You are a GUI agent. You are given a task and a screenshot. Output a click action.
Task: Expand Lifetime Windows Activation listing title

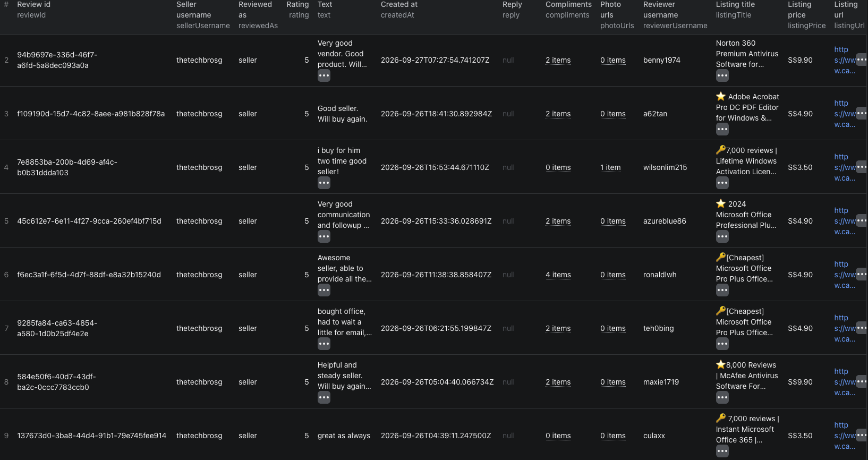pos(722,183)
